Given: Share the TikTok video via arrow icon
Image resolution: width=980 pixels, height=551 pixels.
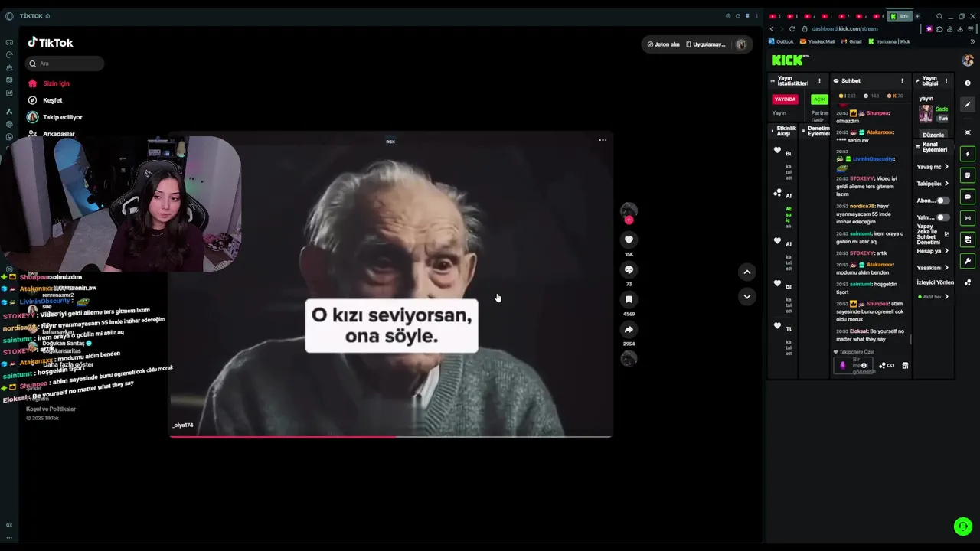Looking at the screenshot, I should [x=629, y=329].
